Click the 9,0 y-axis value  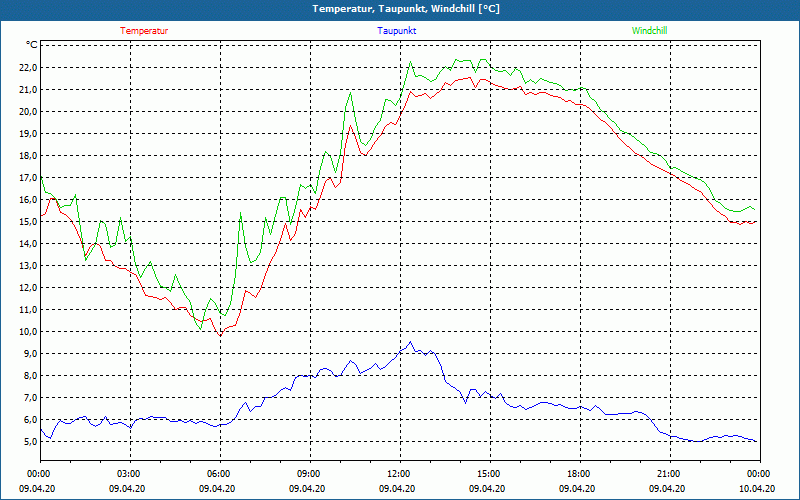click(31, 354)
